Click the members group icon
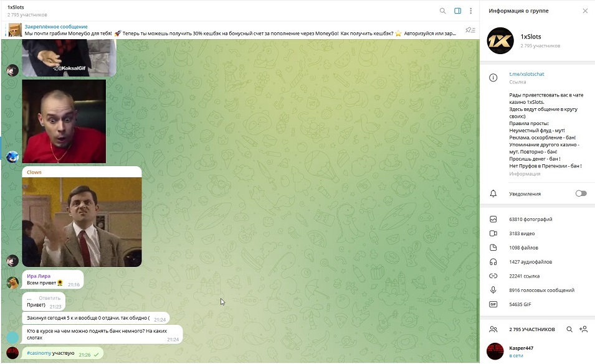Screen dimensions: 595x364 tap(493, 330)
